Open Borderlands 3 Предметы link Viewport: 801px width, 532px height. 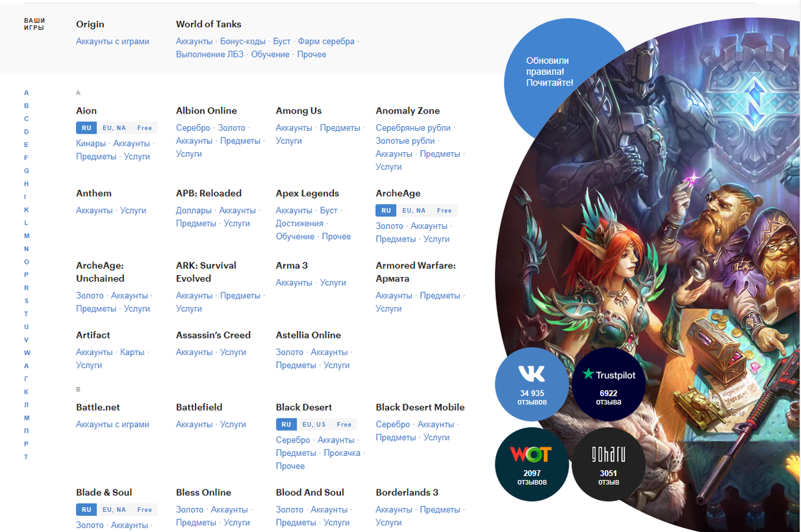click(441, 510)
